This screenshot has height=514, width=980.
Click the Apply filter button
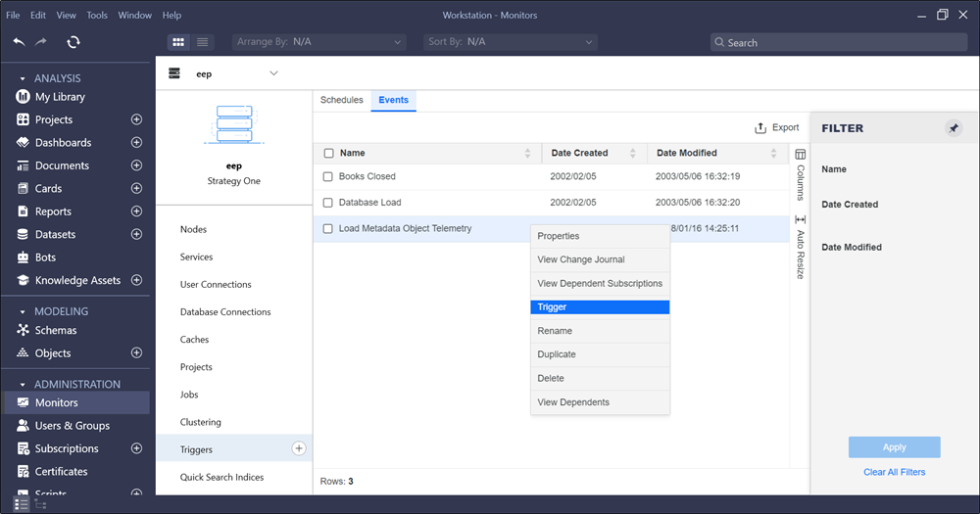point(894,447)
